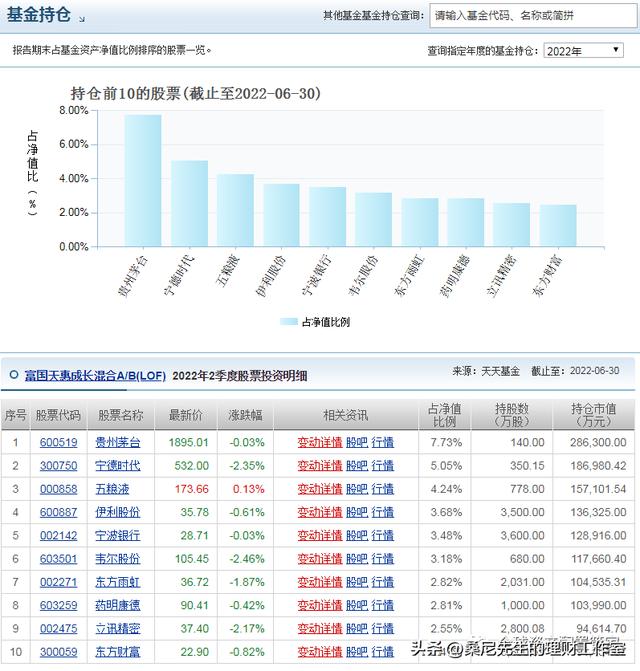Open 变动详情 for 药明康德 row
The image size is (640, 671).
320,606
